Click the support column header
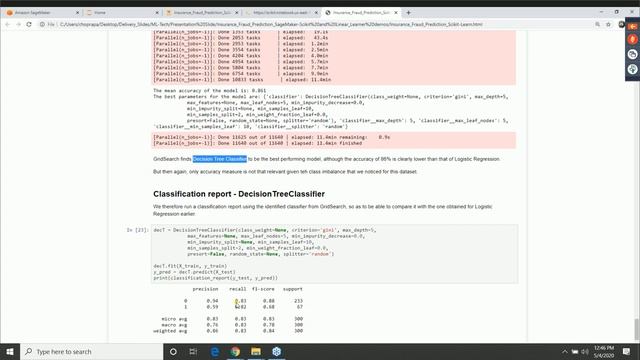This screenshot has height=360, width=640. tap(293, 289)
